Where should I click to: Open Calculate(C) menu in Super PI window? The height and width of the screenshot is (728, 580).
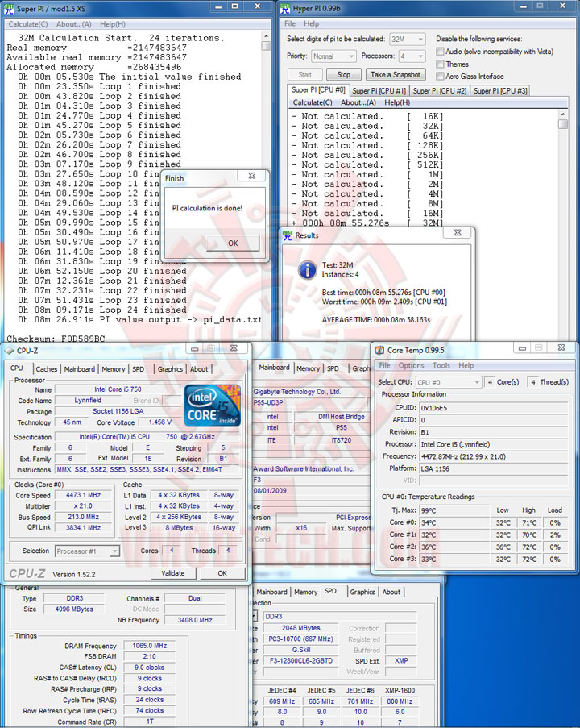[x=28, y=24]
